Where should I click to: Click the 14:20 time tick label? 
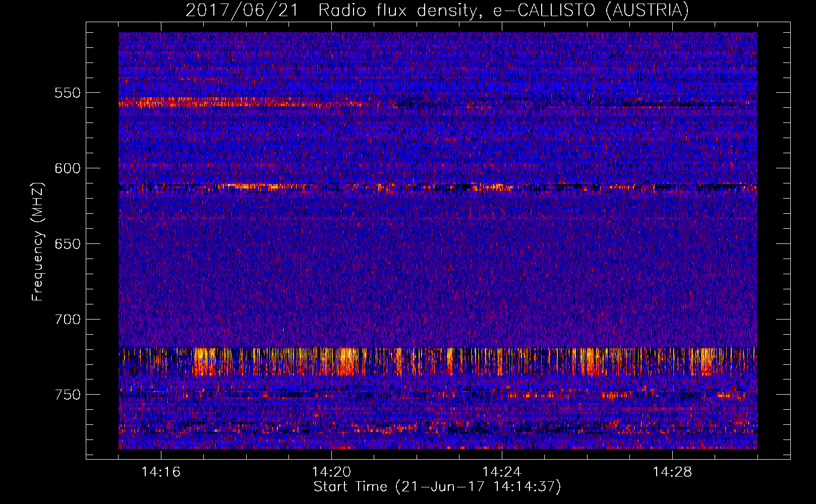tap(331, 472)
